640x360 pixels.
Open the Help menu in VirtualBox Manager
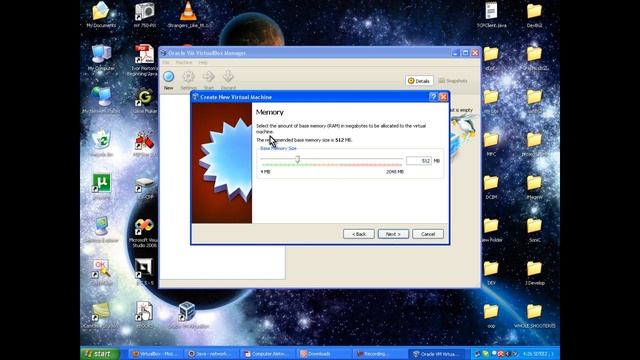pyautogui.click(x=203, y=62)
